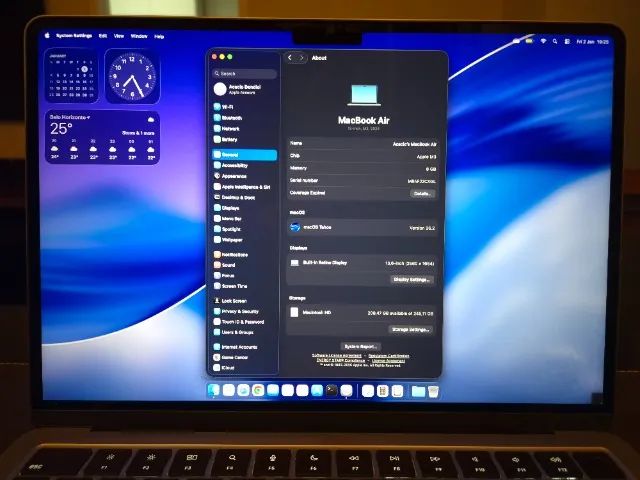This screenshot has height=480, width=640.
Task: Click the Display Settings button
Action: coord(411,280)
